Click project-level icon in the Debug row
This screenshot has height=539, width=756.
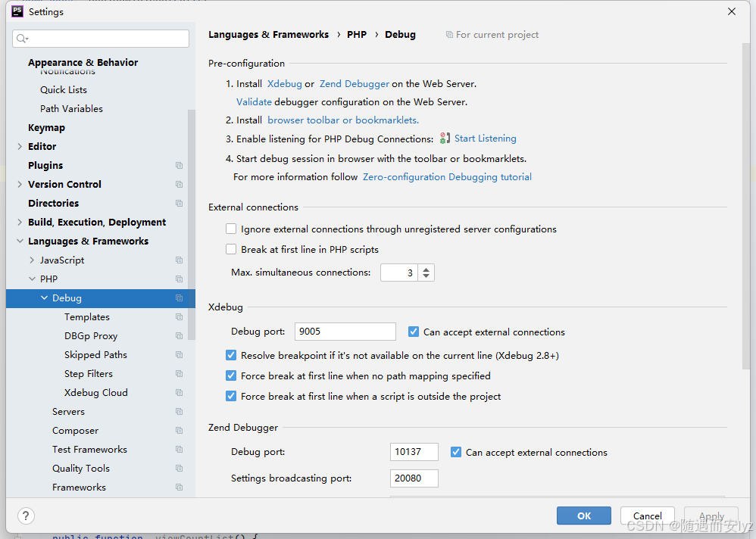pos(180,298)
